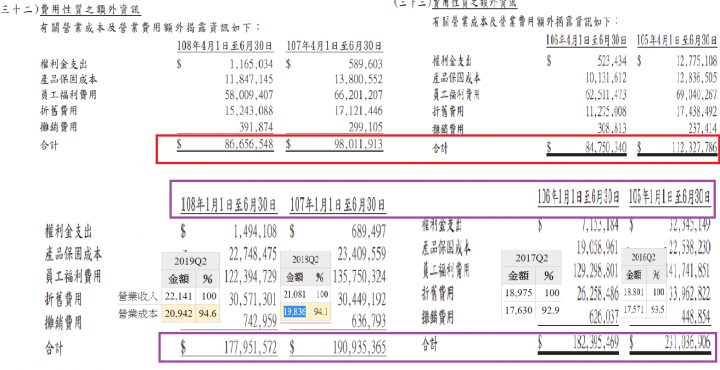Select the number 17,121,446
Image resolution: width=720 pixels, height=370 pixels.
click(359, 111)
